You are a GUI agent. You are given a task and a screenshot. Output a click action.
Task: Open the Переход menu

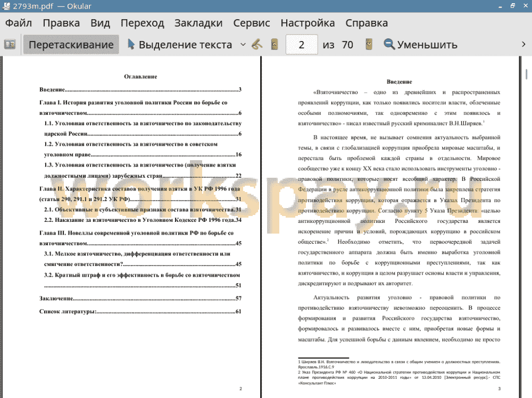click(x=143, y=23)
